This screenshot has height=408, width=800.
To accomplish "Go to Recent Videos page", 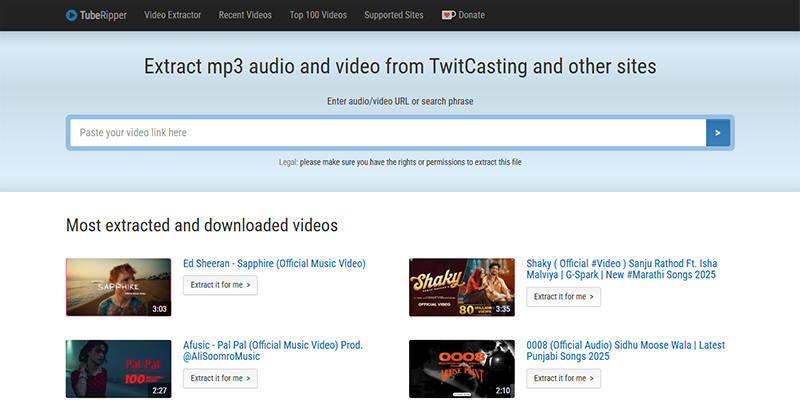I will pos(245,15).
